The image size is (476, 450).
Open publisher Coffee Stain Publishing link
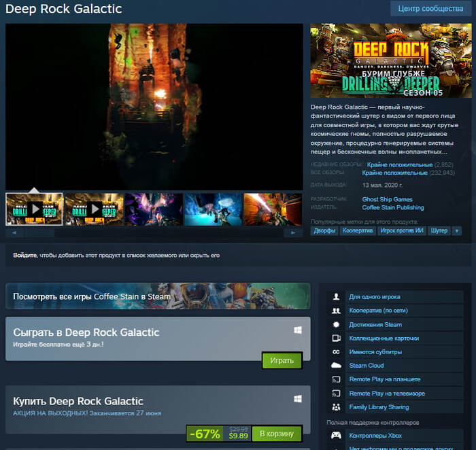point(393,207)
